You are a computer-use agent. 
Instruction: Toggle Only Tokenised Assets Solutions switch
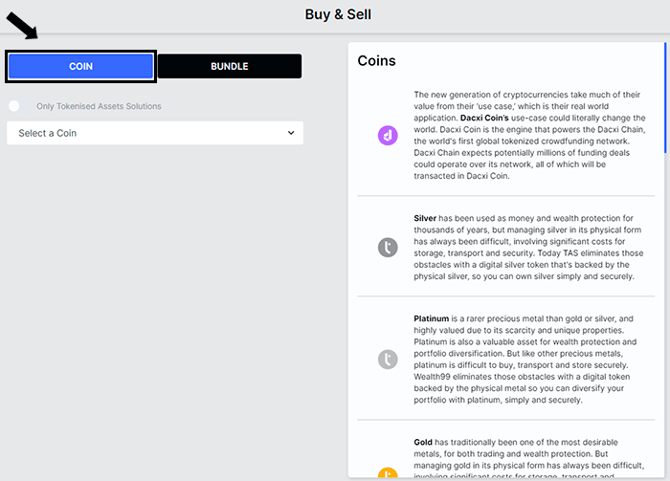[18, 106]
